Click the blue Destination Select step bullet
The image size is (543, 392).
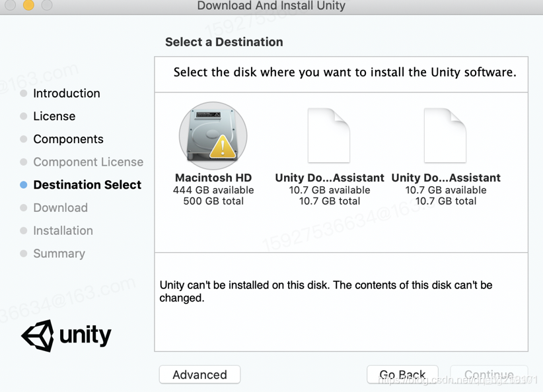24,185
